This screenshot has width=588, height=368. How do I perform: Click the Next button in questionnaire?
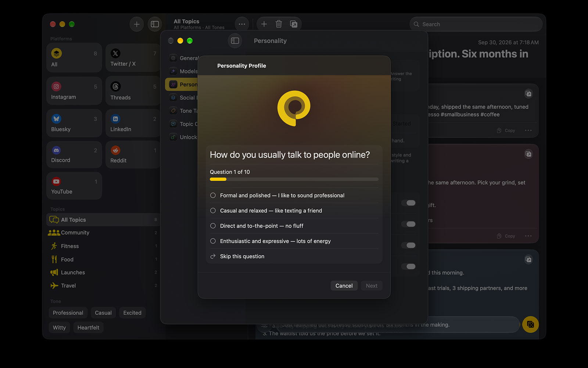click(372, 286)
